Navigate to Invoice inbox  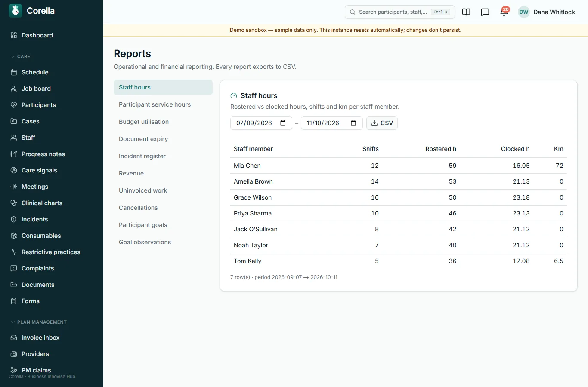click(x=52, y=338)
